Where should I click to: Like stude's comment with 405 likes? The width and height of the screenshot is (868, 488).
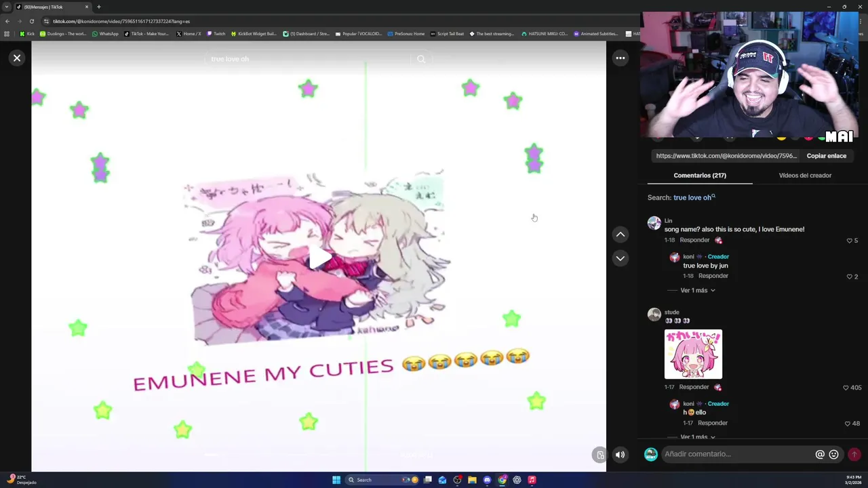tap(846, 388)
